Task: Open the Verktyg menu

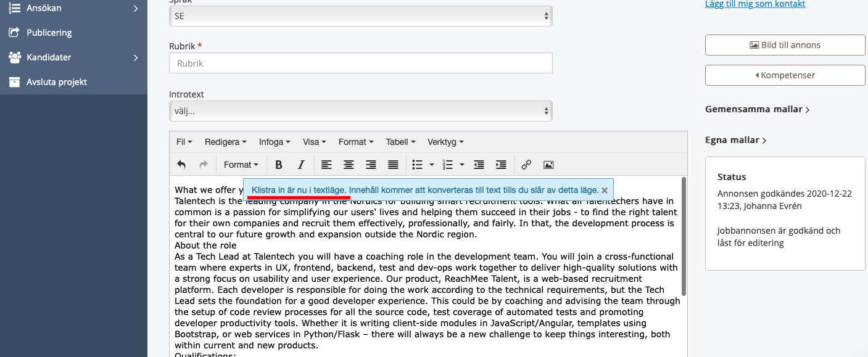Action: (x=445, y=142)
